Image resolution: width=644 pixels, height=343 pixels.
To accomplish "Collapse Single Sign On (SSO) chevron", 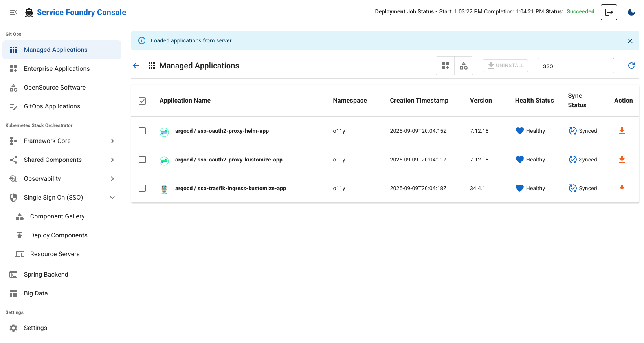I will coord(112,198).
